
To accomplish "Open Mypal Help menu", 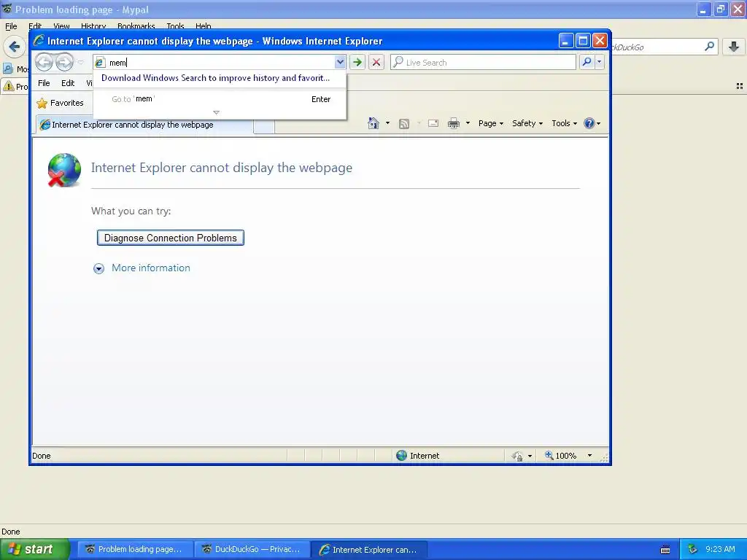I will [203, 26].
